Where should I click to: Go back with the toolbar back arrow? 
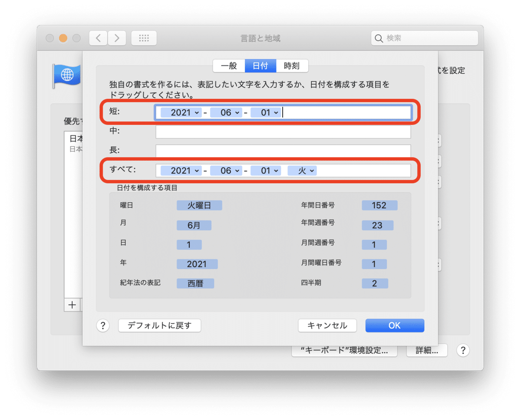pos(98,38)
